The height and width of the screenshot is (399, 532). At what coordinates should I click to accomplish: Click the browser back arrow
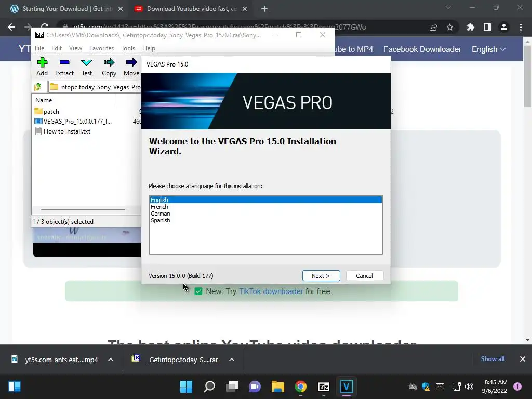(x=11, y=27)
